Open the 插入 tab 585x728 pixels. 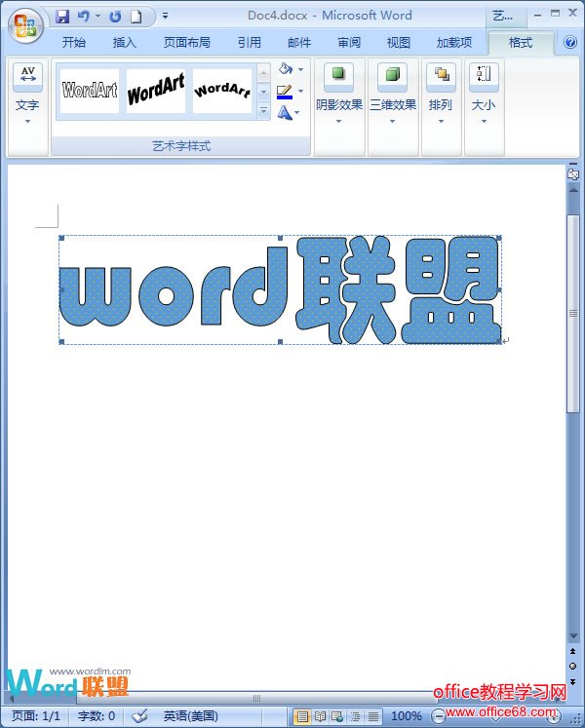coord(124,43)
